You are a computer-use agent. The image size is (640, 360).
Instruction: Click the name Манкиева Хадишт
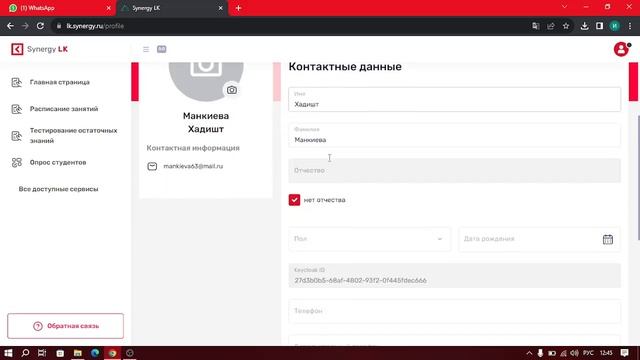(206, 122)
